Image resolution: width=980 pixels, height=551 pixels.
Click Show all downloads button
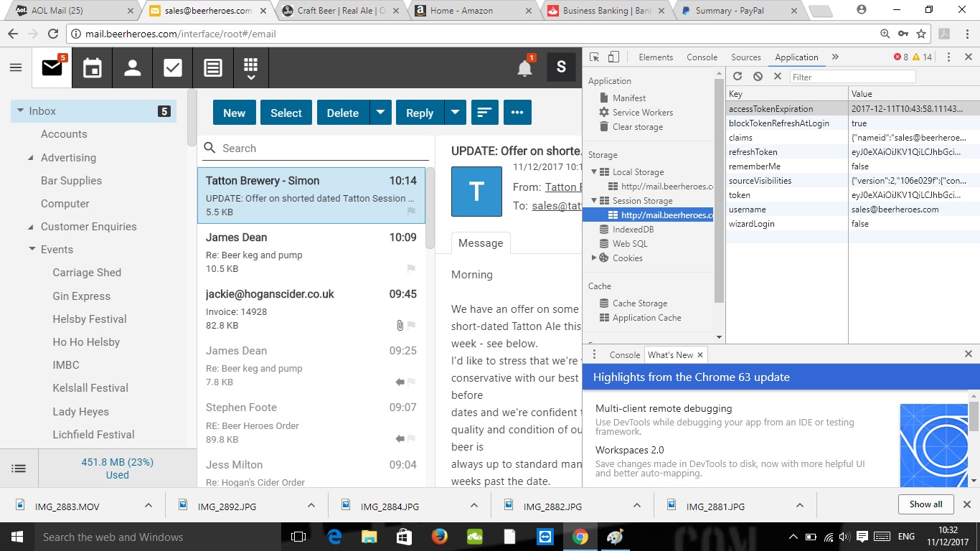[925, 504]
